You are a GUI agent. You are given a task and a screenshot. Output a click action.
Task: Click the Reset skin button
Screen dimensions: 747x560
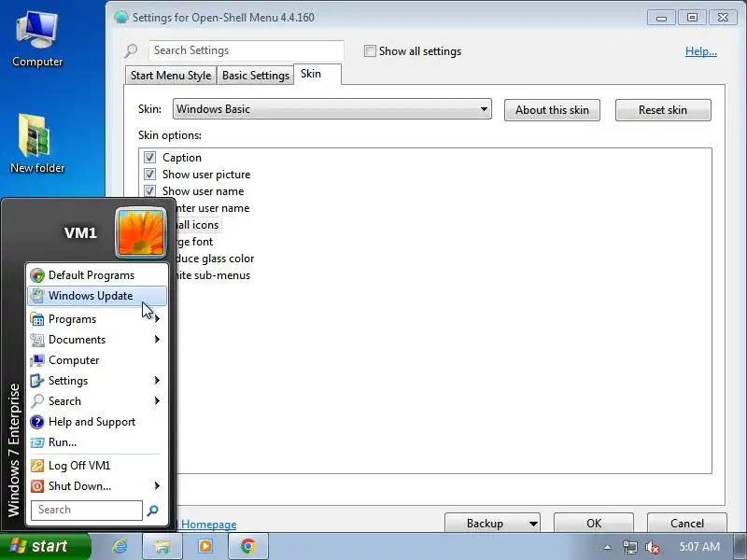(663, 110)
